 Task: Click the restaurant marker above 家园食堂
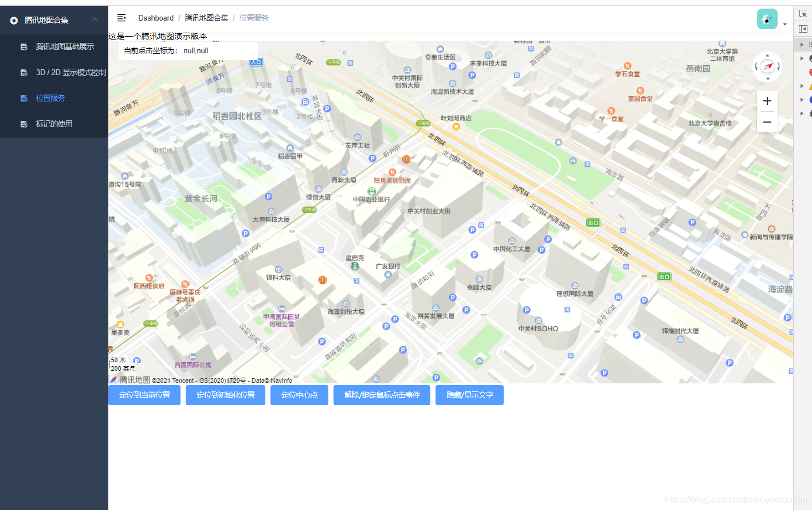tap(640, 91)
